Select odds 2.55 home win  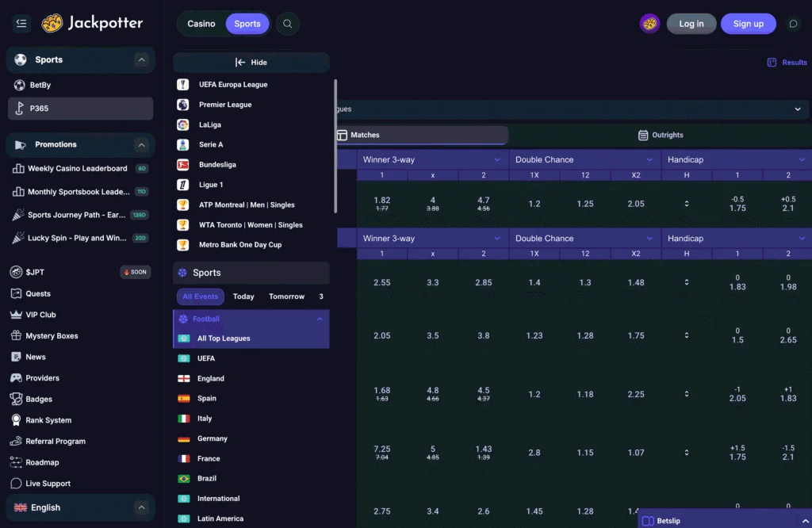point(381,283)
